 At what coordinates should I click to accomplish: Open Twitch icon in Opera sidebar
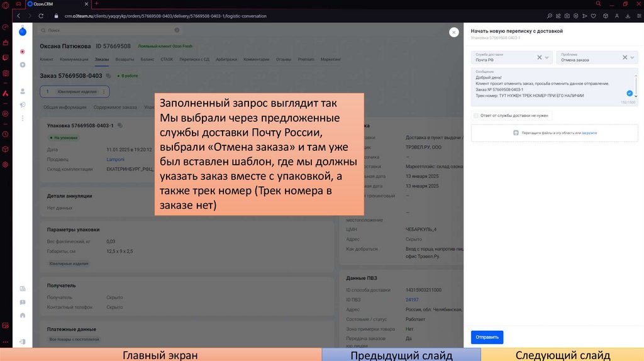5,58
